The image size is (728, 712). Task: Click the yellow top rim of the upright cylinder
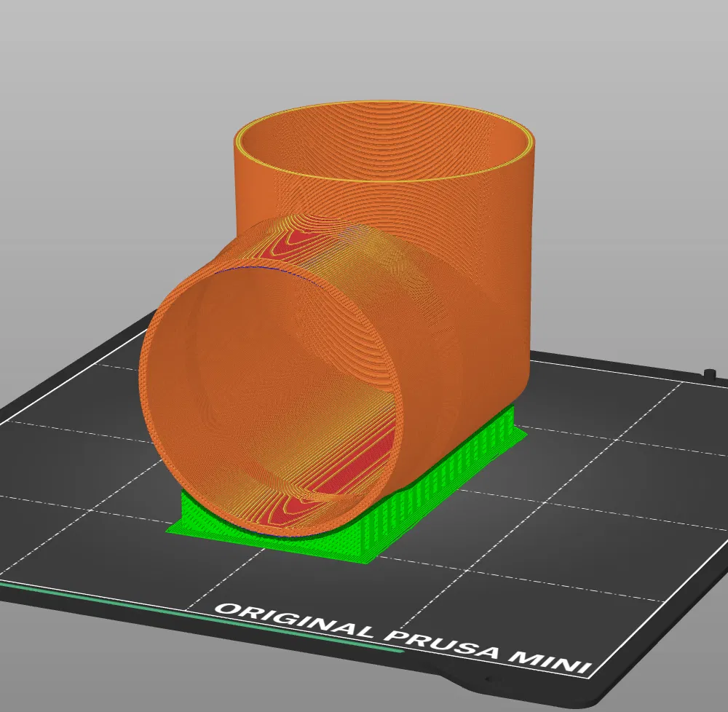point(384,141)
